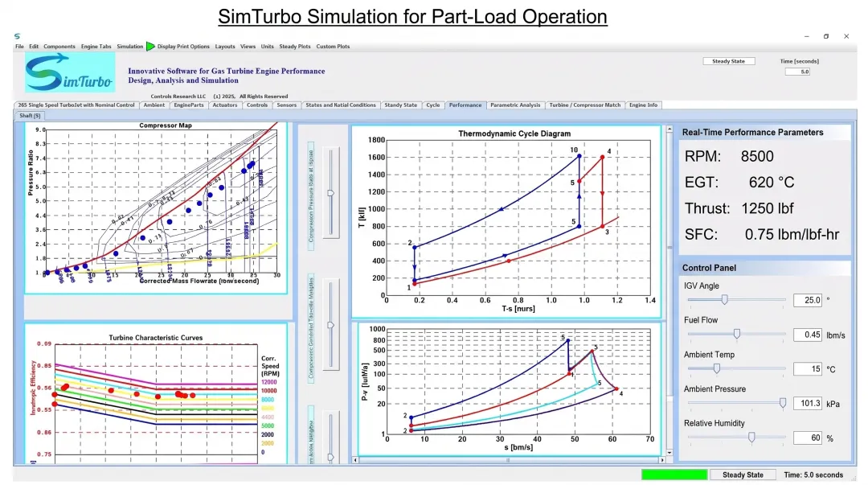
Task: Click the Relative Humidity value field 60
Action: (808, 438)
